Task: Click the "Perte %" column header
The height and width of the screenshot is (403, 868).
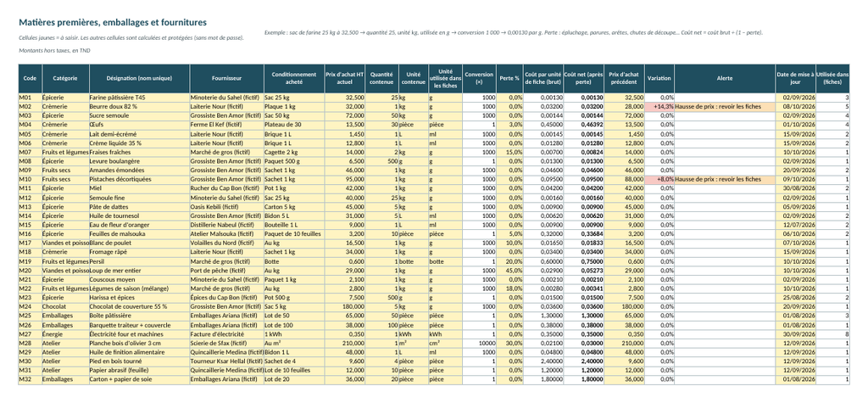Action: (x=509, y=79)
